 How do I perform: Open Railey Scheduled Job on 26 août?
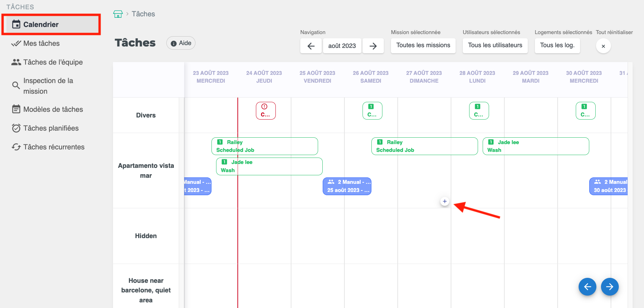pos(424,146)
